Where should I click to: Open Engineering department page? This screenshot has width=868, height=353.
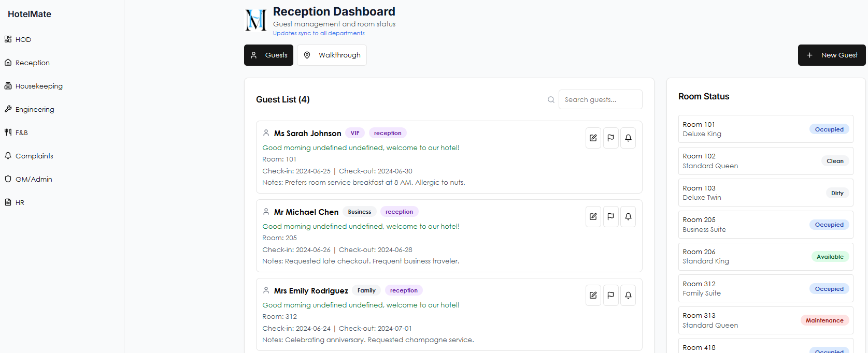tap(30, 109)
